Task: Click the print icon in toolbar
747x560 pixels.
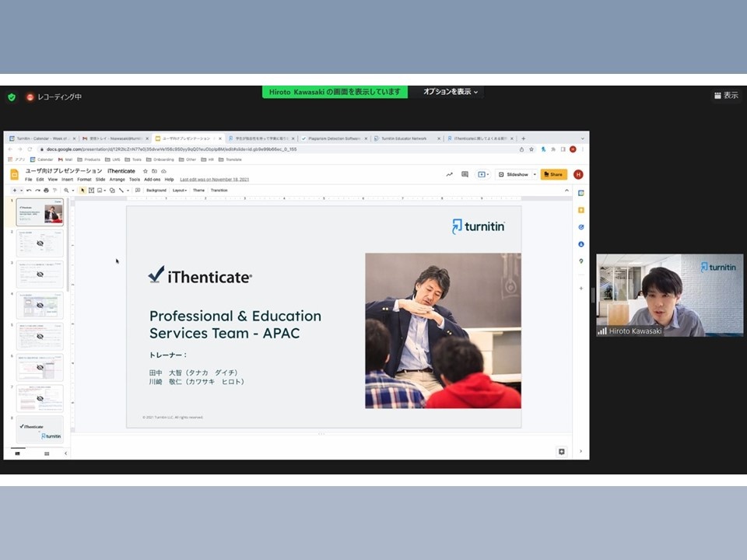Action: point(46,191)
